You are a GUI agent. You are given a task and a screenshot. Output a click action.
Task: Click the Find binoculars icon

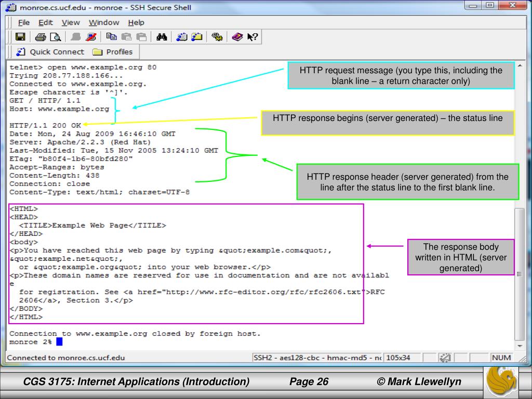click(162, 37)
